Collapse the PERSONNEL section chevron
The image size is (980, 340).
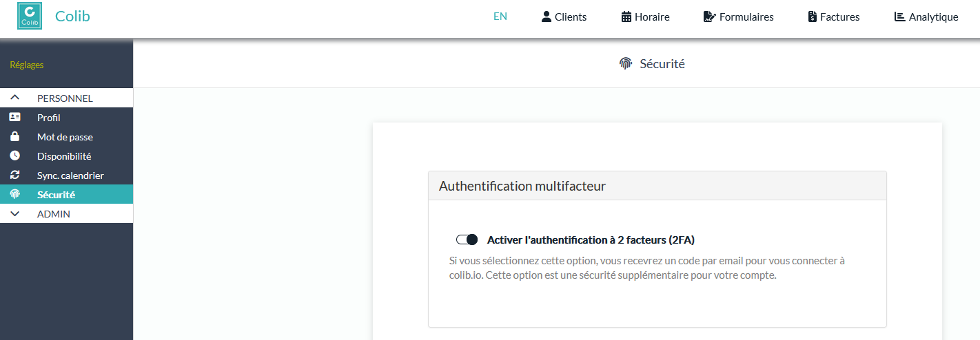pos(15,98)
